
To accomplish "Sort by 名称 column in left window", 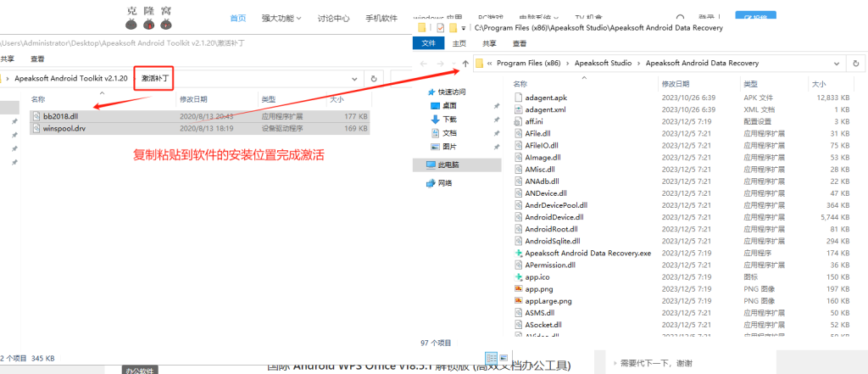I will (37, 100).
